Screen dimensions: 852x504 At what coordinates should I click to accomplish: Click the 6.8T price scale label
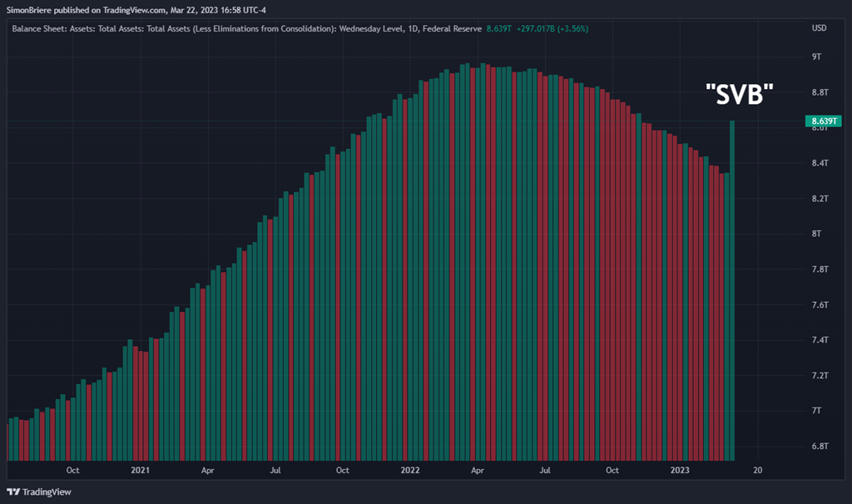click(x=820, y=447)
